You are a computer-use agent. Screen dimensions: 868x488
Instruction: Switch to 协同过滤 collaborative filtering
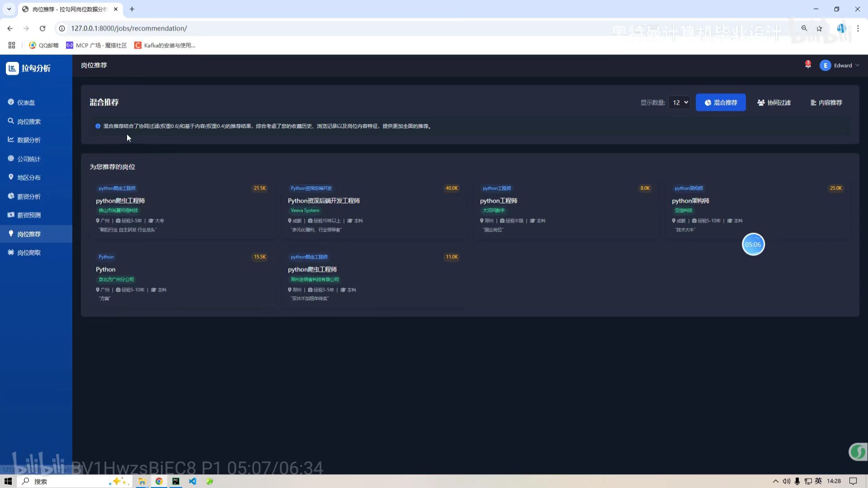click(774, 103)
